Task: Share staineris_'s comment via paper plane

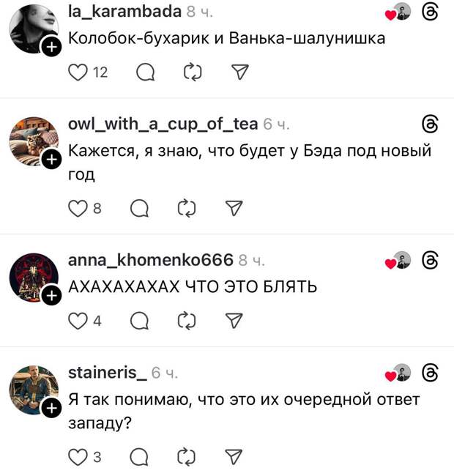Action: coord(234,456)
